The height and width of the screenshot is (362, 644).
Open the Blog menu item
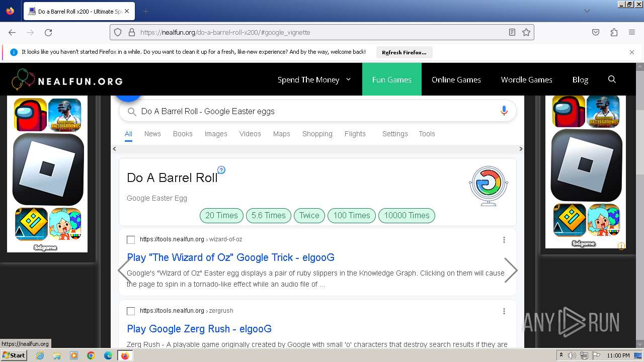pos(580,79)
